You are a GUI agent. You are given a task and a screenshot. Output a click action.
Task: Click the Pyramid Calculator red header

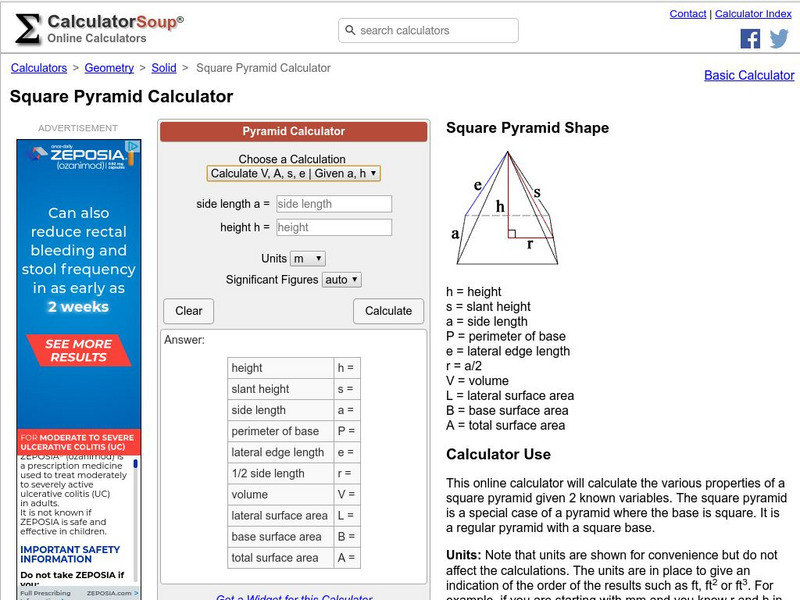tap(293, 131)
